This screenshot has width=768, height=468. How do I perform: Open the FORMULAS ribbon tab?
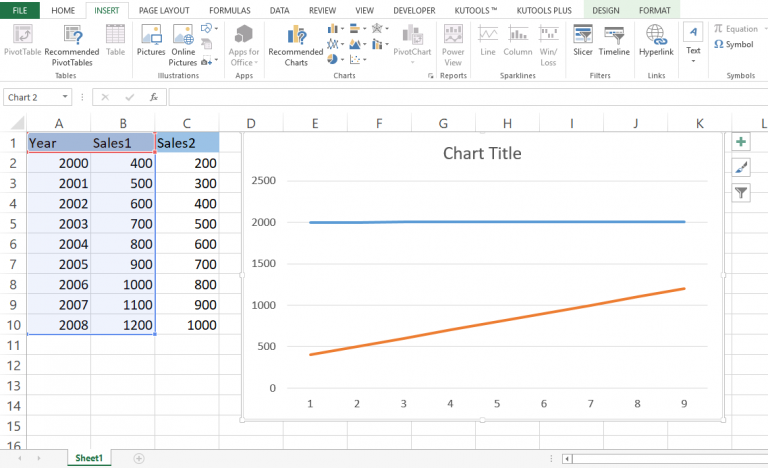coord(230,9)
